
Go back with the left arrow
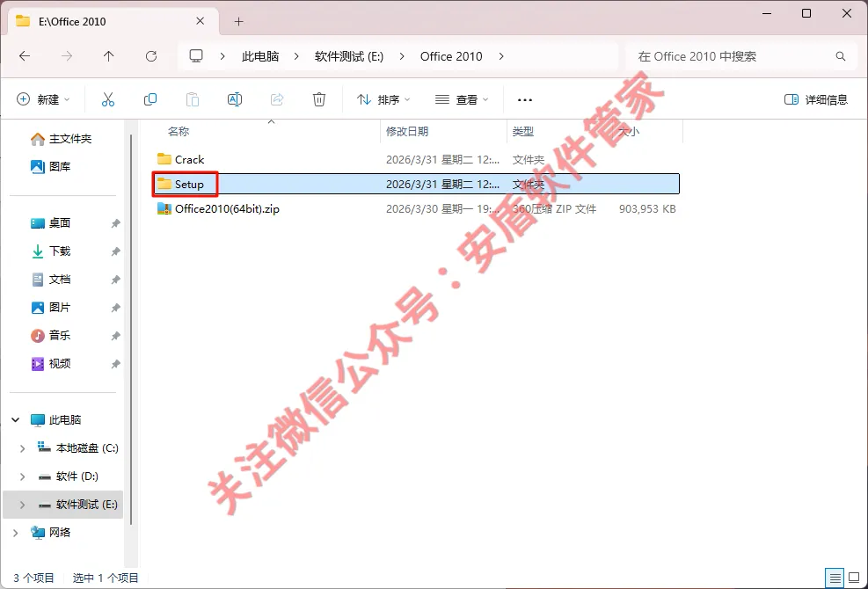point(25,56)
